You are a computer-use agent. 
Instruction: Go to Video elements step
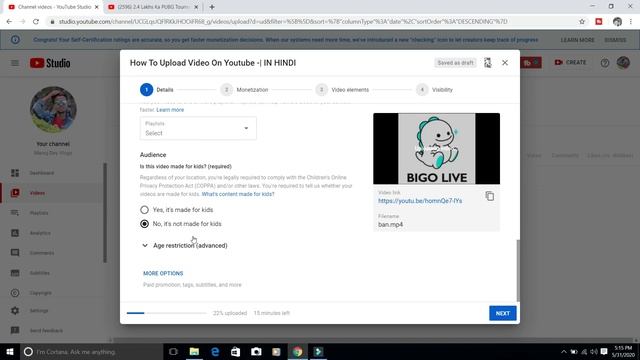pos(342,89)
